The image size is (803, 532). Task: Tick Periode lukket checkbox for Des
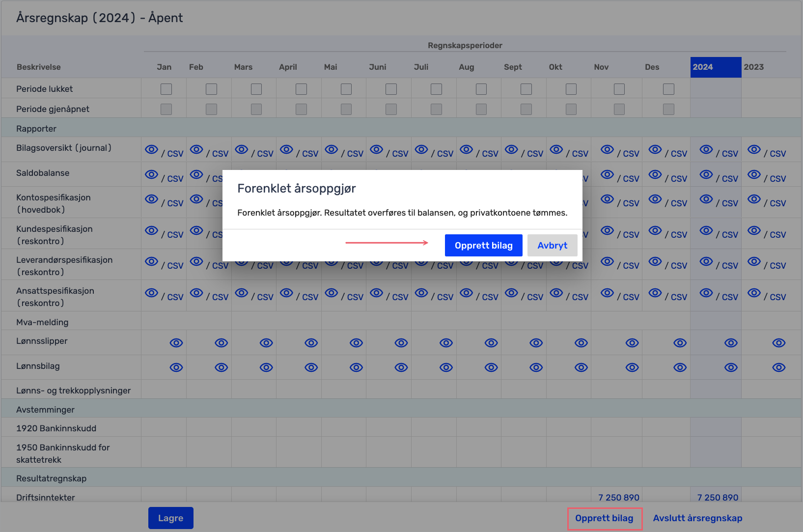click(668, 89)
